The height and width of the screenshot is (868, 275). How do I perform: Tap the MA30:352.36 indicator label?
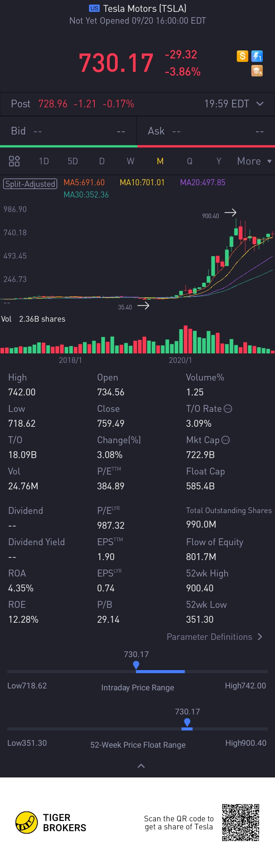(86, 195)
